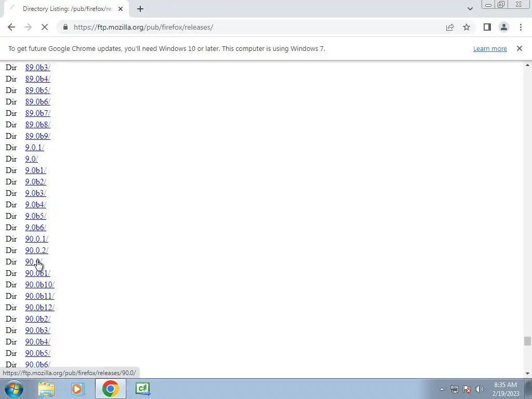Image resolution: width=532 pixels, height=399 pixels.
Task: Open Chrome's three-dot menu
Action: click(521, 27)
